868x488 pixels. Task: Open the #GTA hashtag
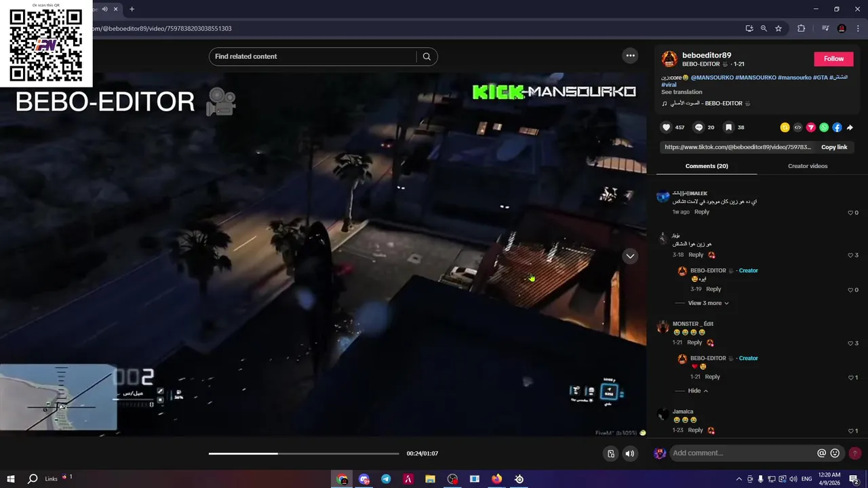click(x=821, y=77)
